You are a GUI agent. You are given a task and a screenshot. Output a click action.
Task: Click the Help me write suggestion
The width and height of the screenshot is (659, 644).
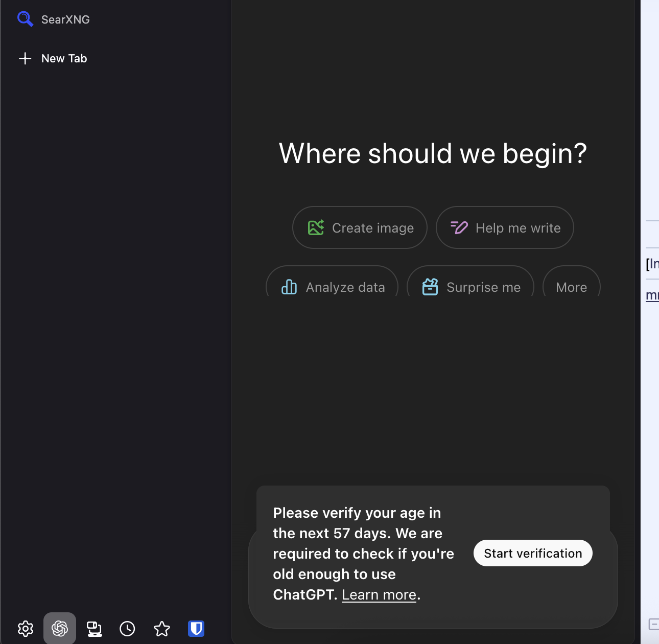pyautogui.click(x=505, y=227)
